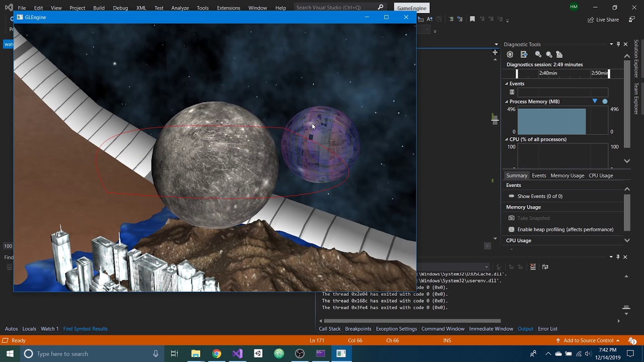The image size is (644, 362).
Task: Click the export diagnostics report icon
Action: [524, 54]
